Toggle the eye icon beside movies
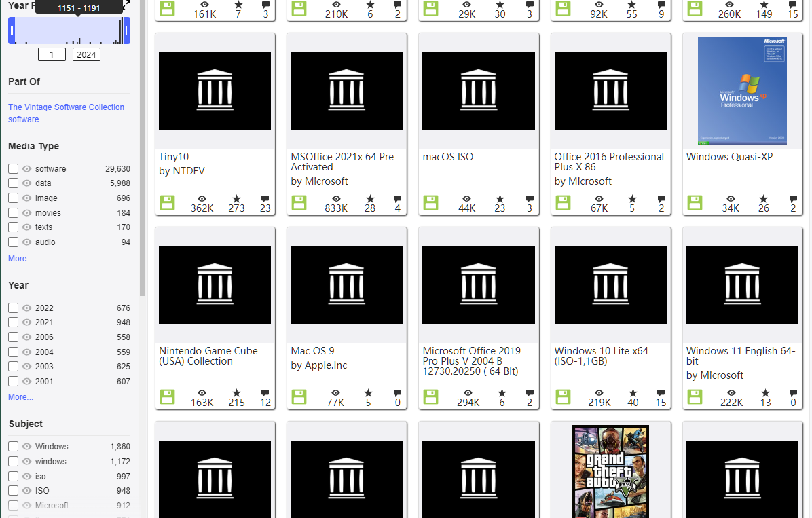The width and height of the screenshot is (812, 518). (x=27, y=213)
